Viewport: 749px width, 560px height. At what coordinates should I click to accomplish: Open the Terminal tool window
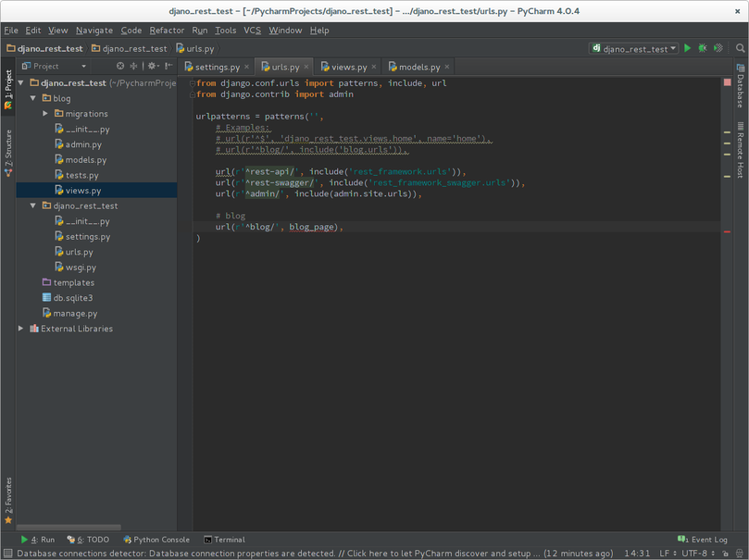224,540
